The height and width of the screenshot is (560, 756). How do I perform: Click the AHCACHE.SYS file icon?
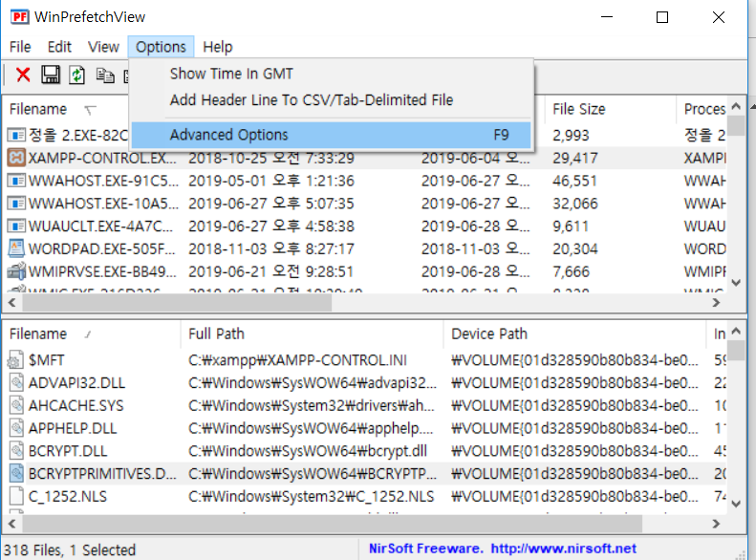pyautogui.click(x=16, y=405)
